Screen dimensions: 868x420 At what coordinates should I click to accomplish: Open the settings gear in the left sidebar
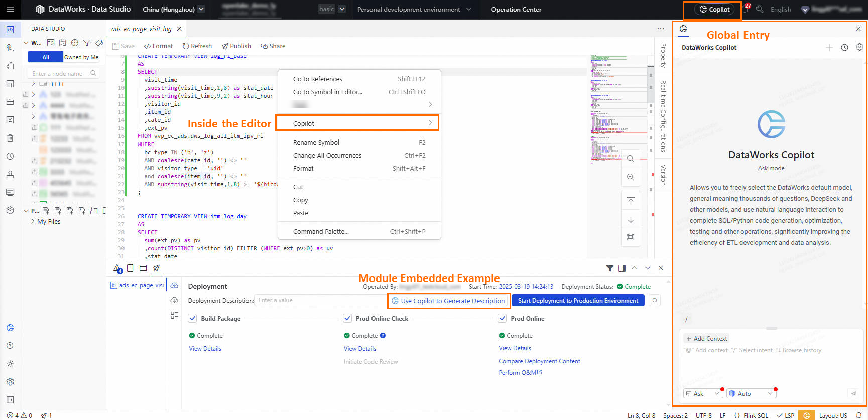[x=10, y=382]
